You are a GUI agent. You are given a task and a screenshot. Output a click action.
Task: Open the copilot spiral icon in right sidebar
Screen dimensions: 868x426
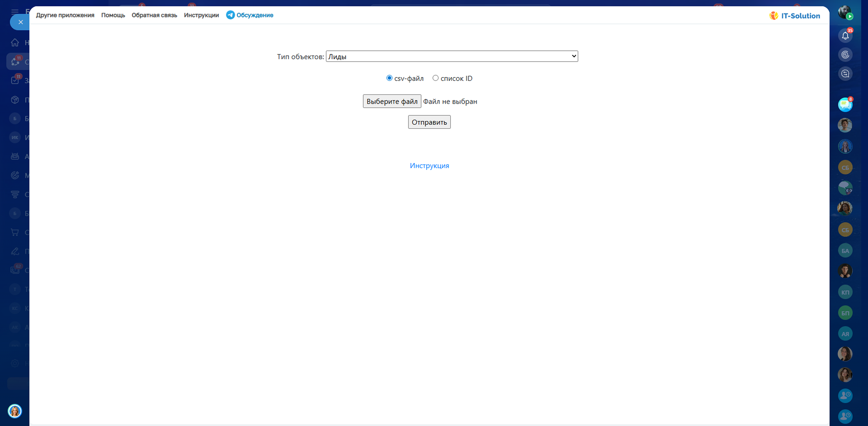pos(845,55)
